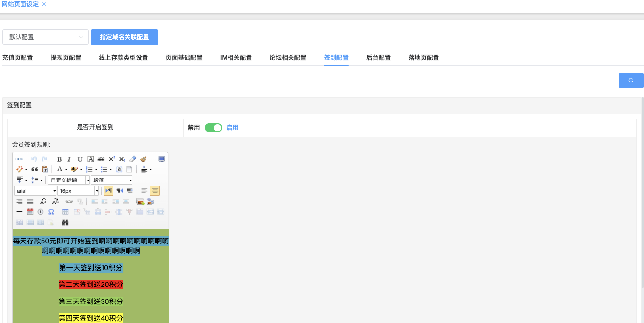This screenshot has width=644, height=323.
Task: Open the 论坛相关配置 tab
Action: tap(288, 58)
